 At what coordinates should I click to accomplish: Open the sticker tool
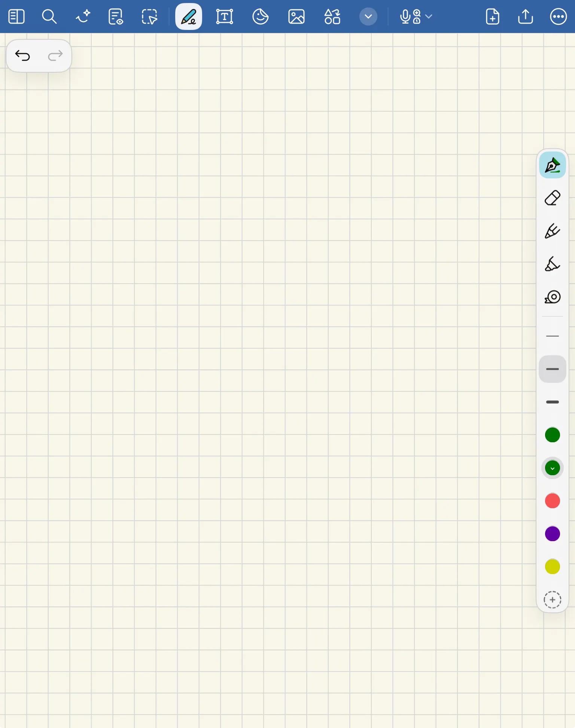point(261,17)
